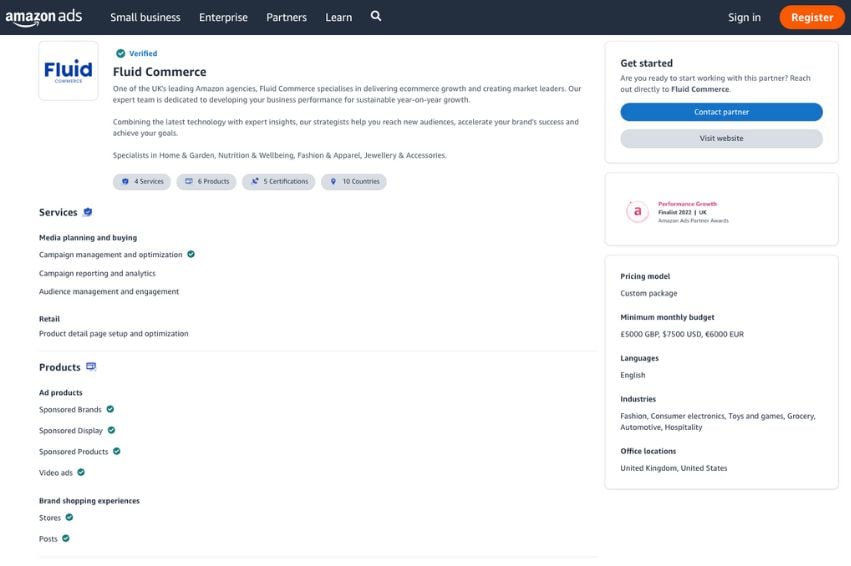Image resolution: width=851 pixels, height=566 pixels.
Task: Click the shield icon beside Services heading
Action: pos(88,212)
